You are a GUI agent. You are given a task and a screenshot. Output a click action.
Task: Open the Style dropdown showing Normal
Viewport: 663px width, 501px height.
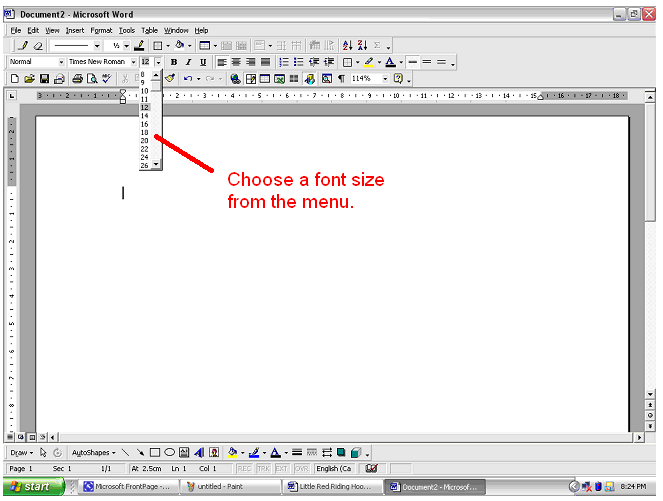[x=61, y=62]
